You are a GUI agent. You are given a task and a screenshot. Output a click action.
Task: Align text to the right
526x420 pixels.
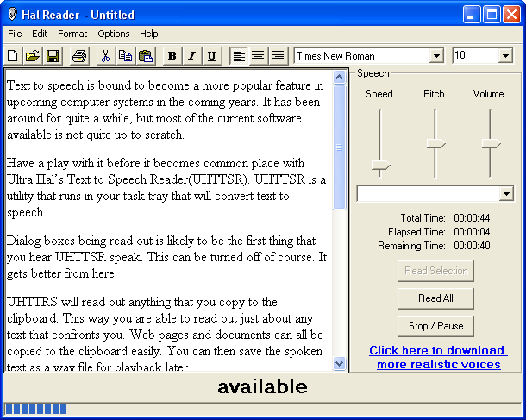(x=278, y=56)
